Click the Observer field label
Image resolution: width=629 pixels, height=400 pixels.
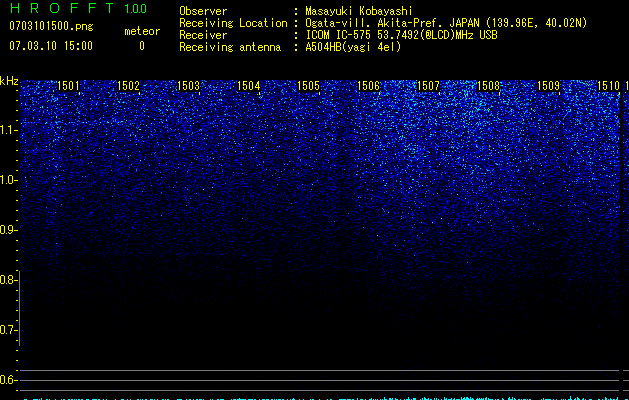coord(203,11)
